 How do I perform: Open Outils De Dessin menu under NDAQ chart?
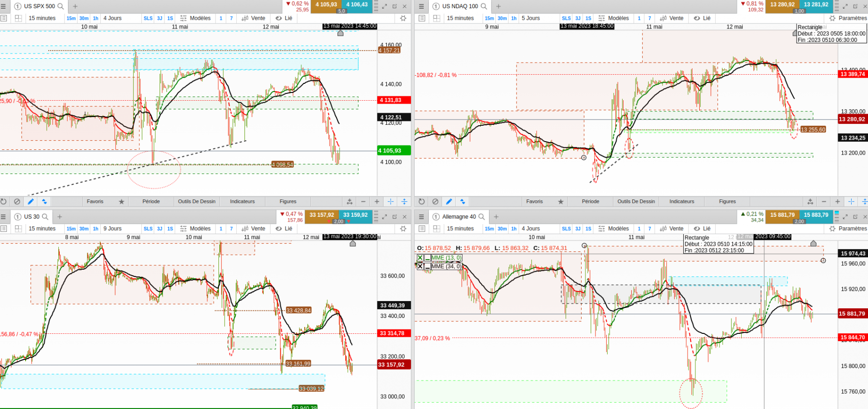[x=636, y=201]
